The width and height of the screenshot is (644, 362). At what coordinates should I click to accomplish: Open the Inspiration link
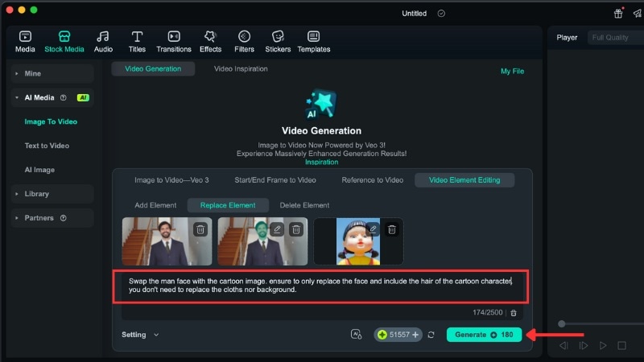coord(321,162)
